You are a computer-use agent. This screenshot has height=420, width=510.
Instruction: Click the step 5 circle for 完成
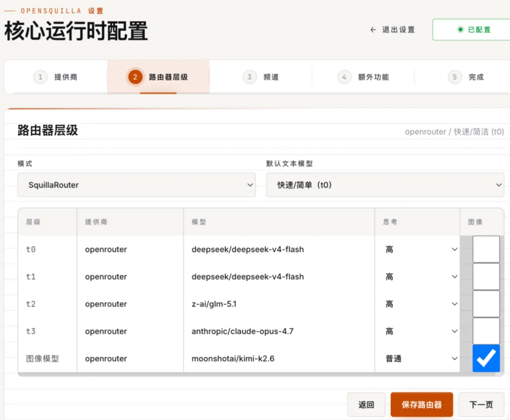pyautogui.click(x=455, y=77)
